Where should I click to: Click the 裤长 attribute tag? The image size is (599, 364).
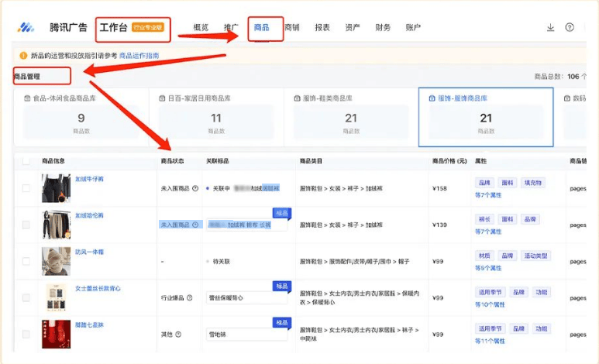pos(484,219)
